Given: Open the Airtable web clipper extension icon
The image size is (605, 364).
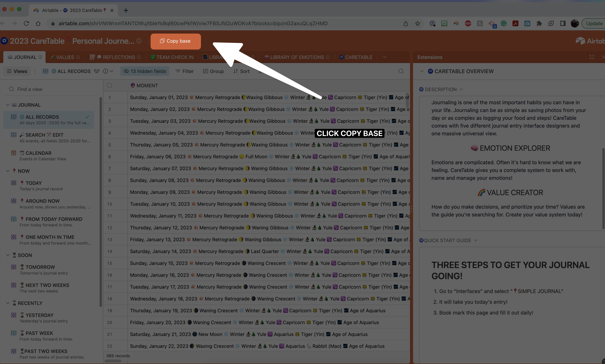Looking at the screenshot, I should (x=456, y=24).
